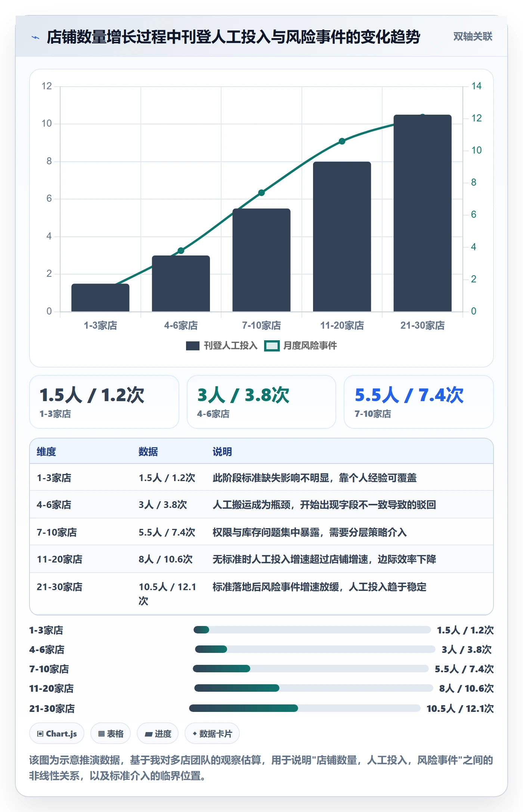Click the green 月度风险事件 legend swatch
This screenshot has height=812, width=523.
272,346
